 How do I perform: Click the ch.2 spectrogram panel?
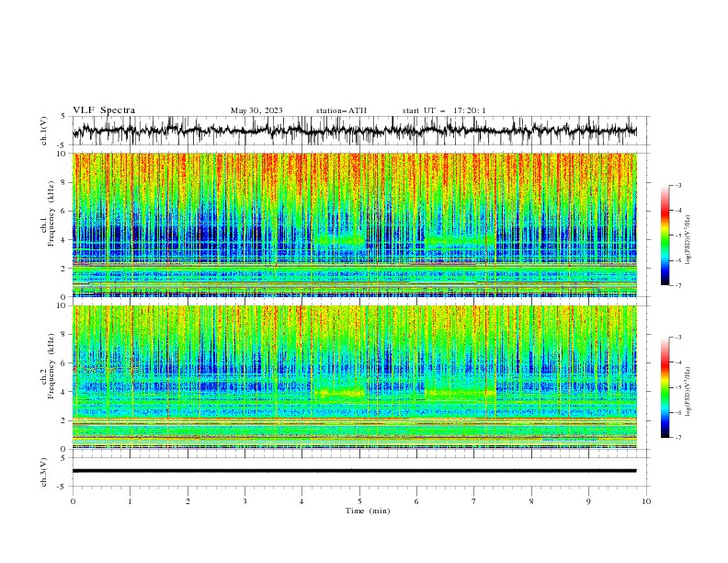click(354, 377)
